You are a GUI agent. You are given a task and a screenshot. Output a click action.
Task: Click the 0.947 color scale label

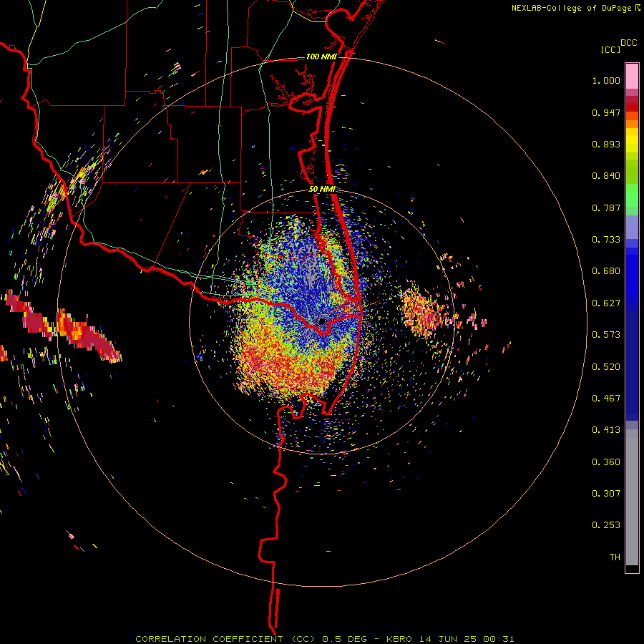click(606, 112)
